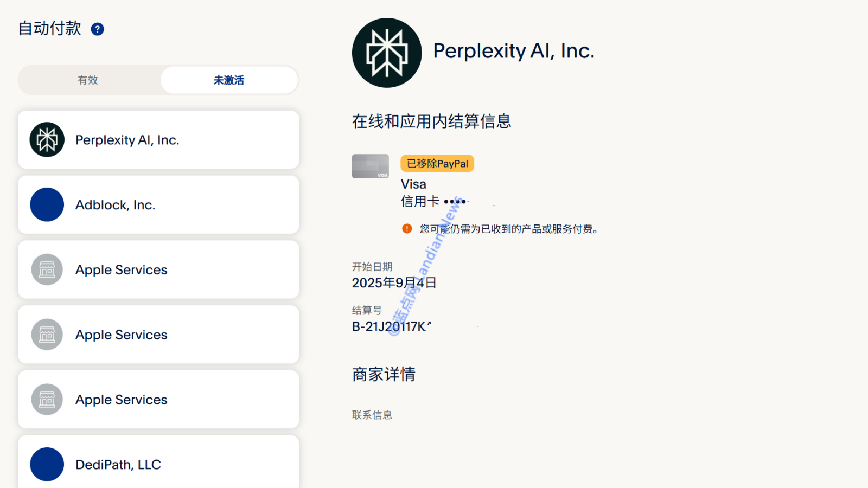This screenshot has width=868, height=488.
Task: Open the Perplexity AI, Inc. list entry
Action: 158,140
